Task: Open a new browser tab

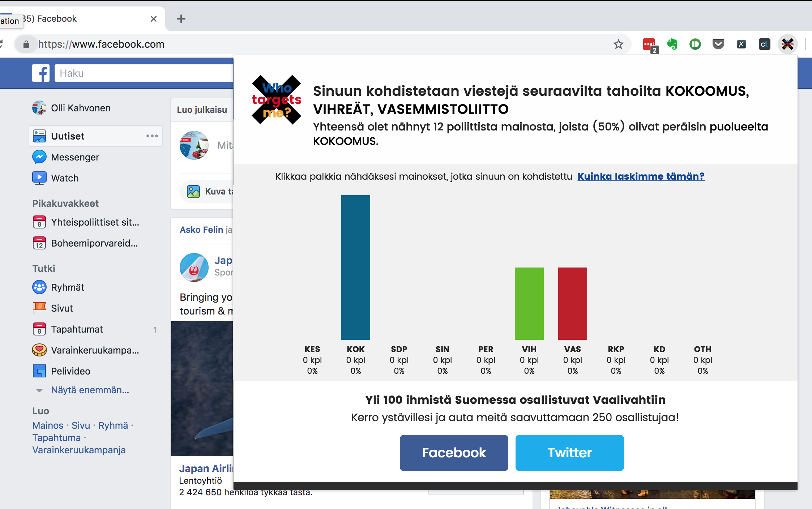Action: click(181, 19)
